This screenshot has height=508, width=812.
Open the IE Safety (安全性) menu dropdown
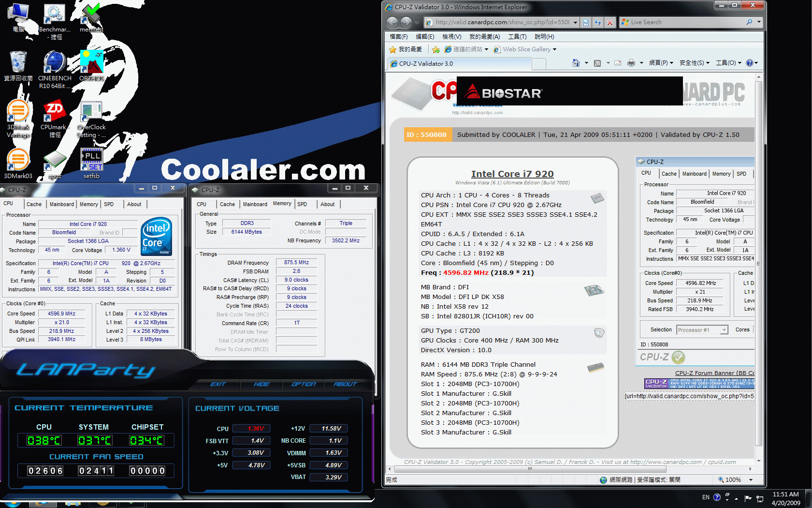(x=695, y=63)
